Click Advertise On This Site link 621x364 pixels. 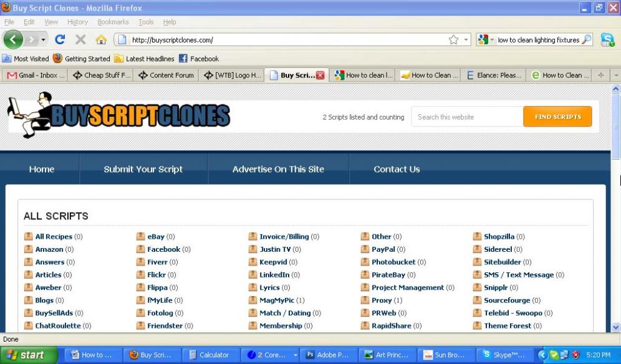tap(278, 169)
